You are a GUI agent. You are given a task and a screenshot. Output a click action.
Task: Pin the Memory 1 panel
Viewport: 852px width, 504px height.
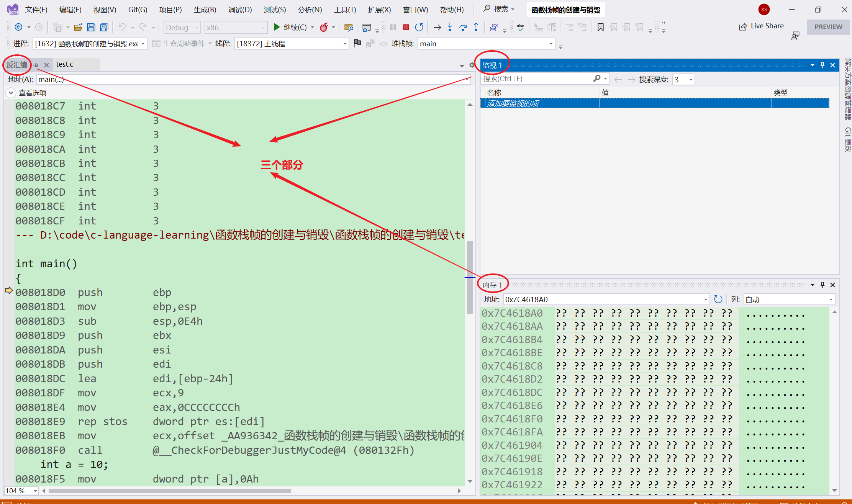pyautogui.click(x=823, y=285)
